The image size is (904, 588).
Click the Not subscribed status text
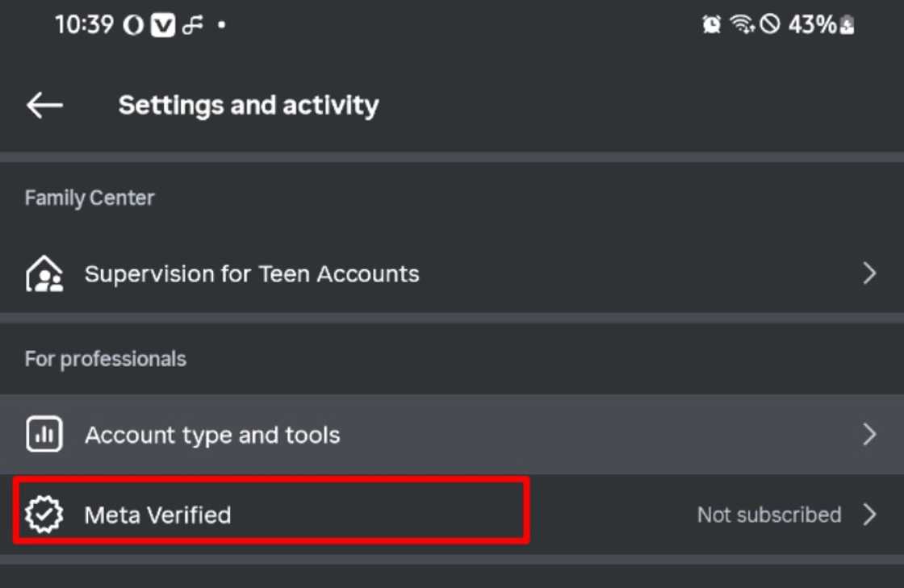(768, 515)
